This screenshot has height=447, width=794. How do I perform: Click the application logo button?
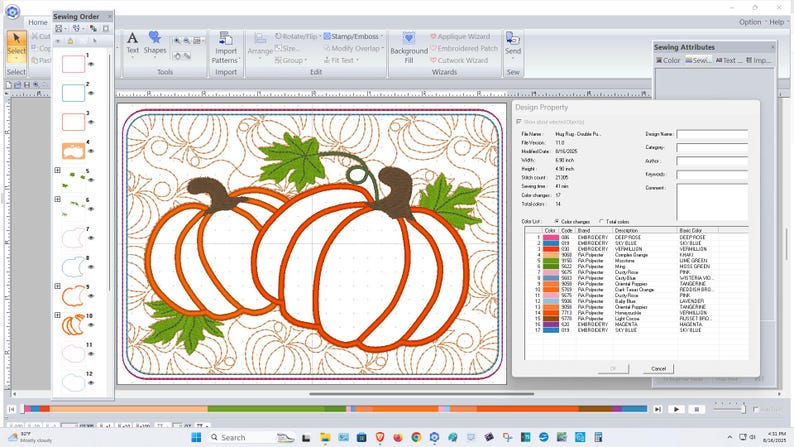(x=12, y=11)
